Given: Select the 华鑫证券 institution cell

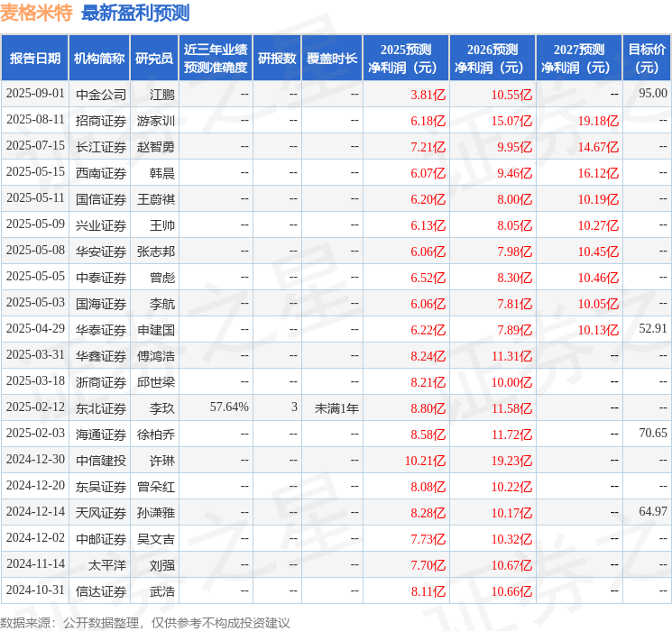Looking at the screenshot, I should coord(101,356).
